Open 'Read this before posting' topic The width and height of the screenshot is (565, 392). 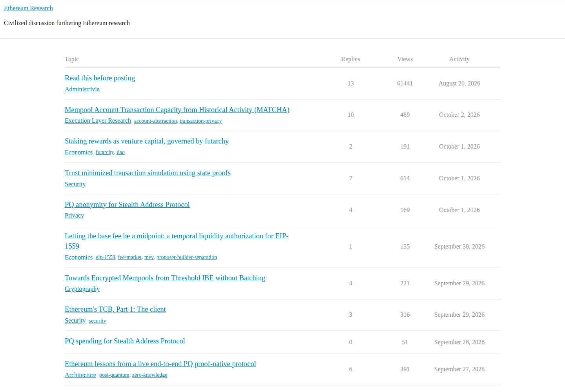(100, 78)
